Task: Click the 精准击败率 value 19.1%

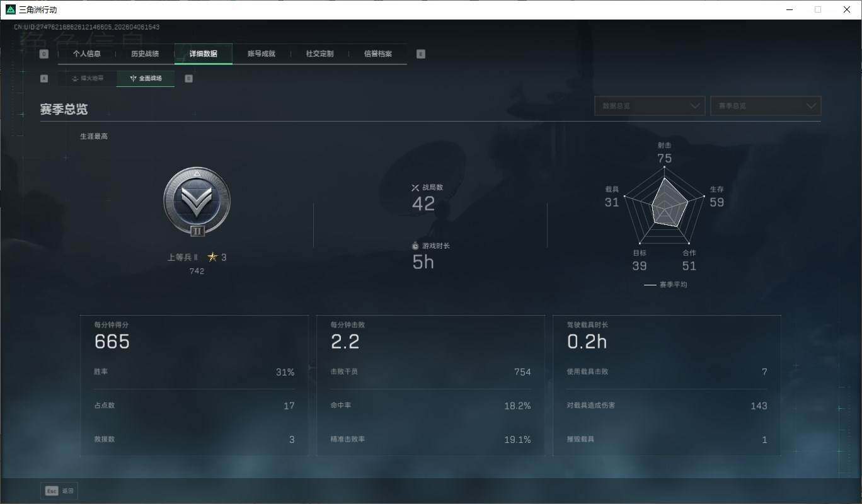Action: pyautogui.click(x=517, y=440)
